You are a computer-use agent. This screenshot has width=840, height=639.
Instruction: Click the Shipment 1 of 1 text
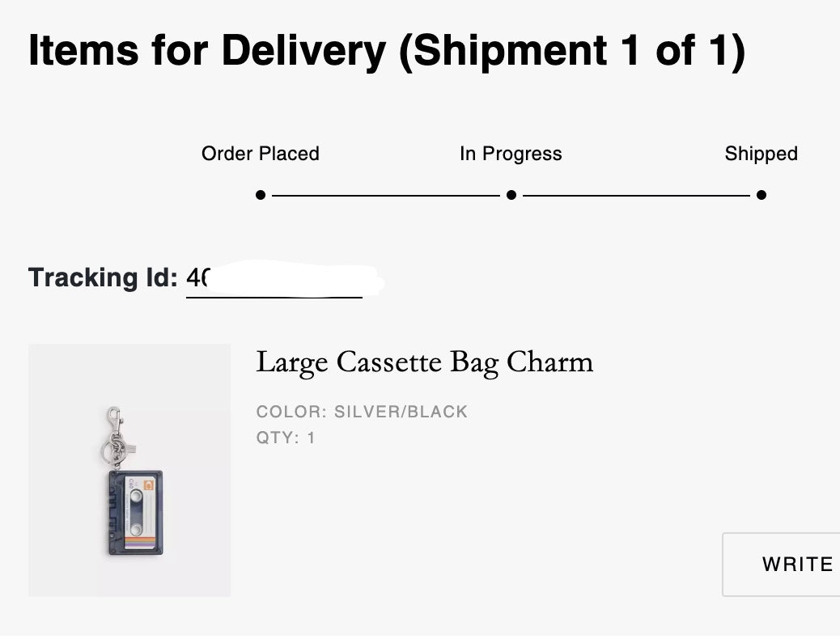click(571, 52)
